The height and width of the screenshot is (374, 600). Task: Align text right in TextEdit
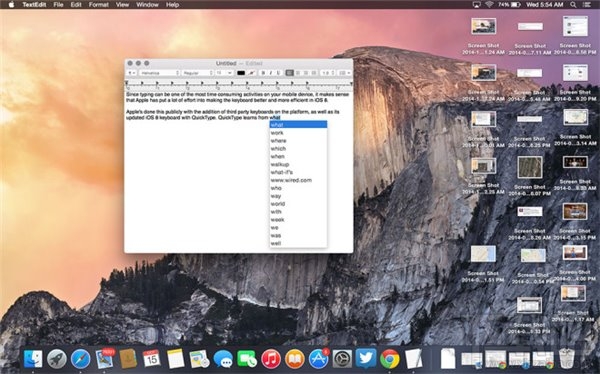pyautogui.click(x=306, y=73)
